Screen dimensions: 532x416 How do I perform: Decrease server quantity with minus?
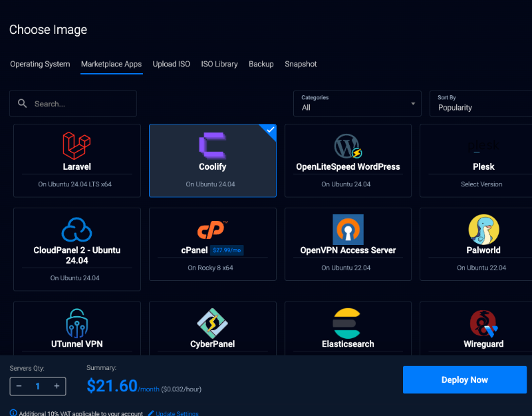19,386
